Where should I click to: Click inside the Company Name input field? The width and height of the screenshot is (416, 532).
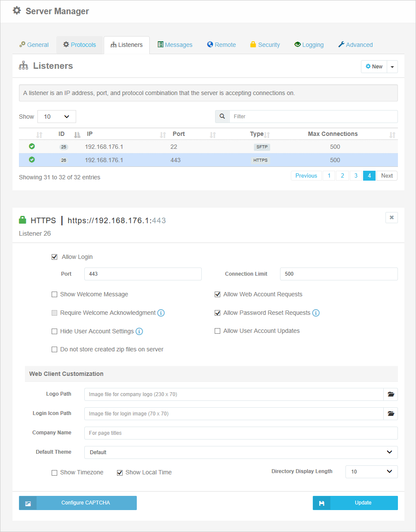pyautogui.click(x=241, y=433)
